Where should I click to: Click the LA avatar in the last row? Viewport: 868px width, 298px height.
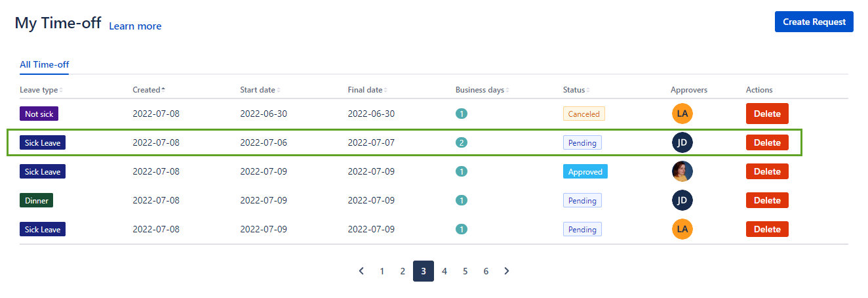tap(682, 229)
